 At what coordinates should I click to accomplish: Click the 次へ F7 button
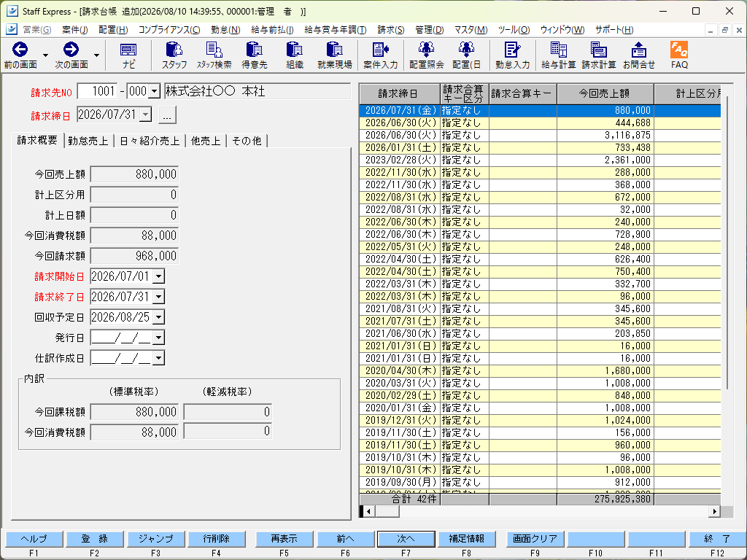[406, 539]
